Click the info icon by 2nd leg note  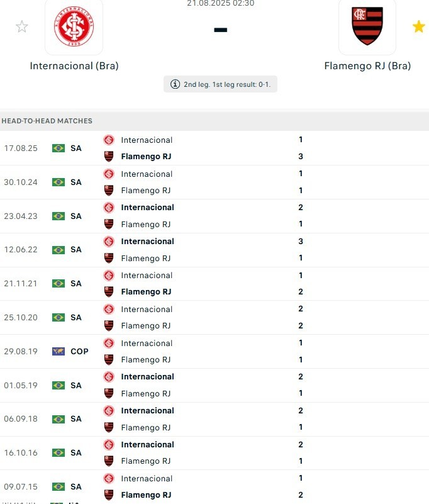pos(175,84)
